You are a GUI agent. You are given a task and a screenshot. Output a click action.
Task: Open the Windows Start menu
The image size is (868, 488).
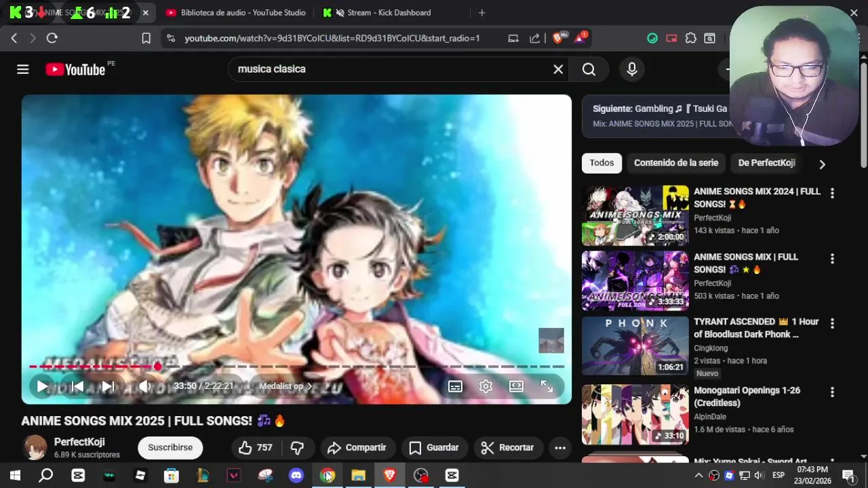(15, 475)
